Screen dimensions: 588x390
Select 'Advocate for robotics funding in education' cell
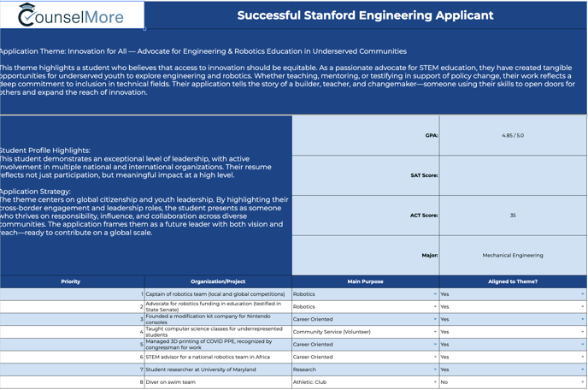(x=218, y=307)
